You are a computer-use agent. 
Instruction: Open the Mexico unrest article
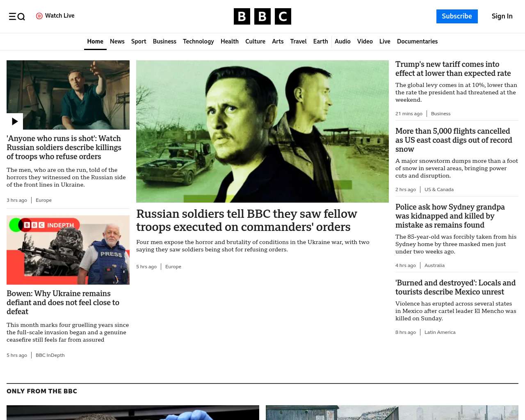click(455, 287)
